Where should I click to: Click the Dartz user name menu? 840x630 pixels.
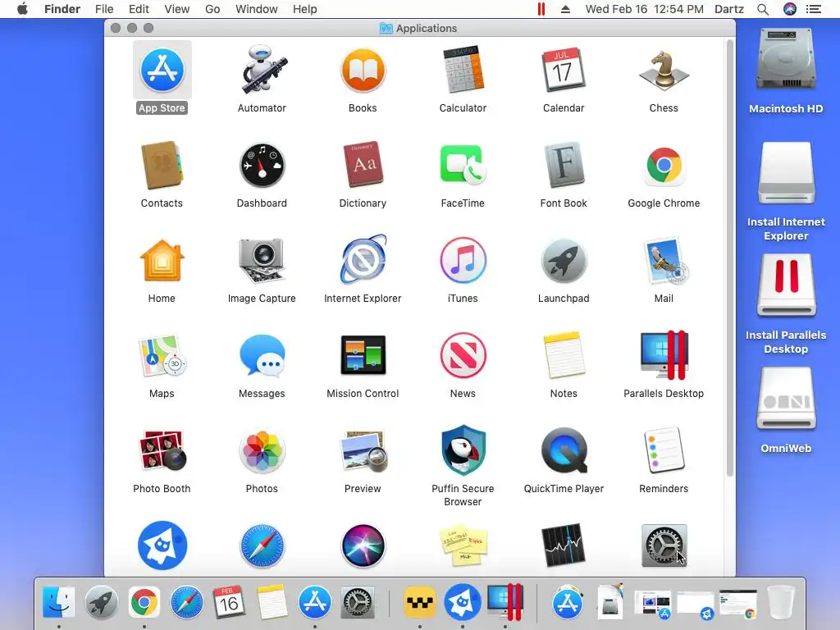coord(729,9)
